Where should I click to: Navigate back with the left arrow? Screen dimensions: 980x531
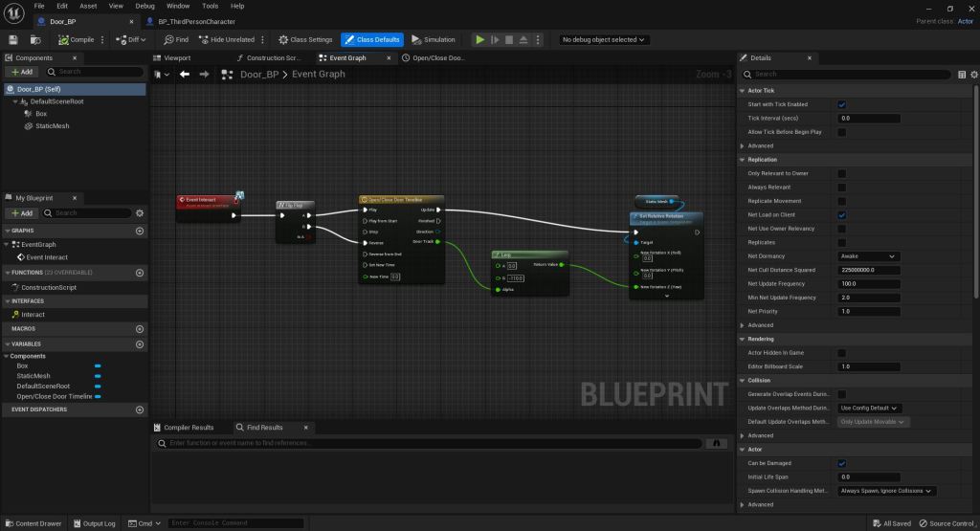pyautogui.click(x=185, y=74)
